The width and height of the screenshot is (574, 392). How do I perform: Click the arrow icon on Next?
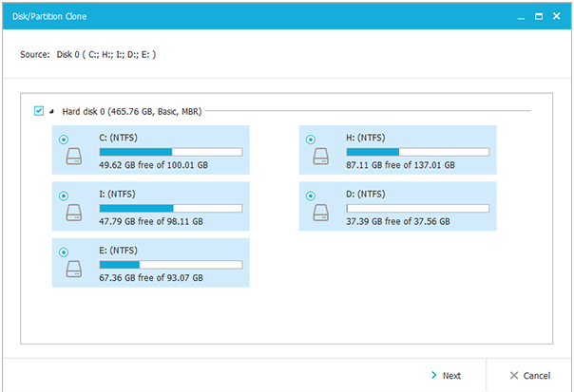433,376
